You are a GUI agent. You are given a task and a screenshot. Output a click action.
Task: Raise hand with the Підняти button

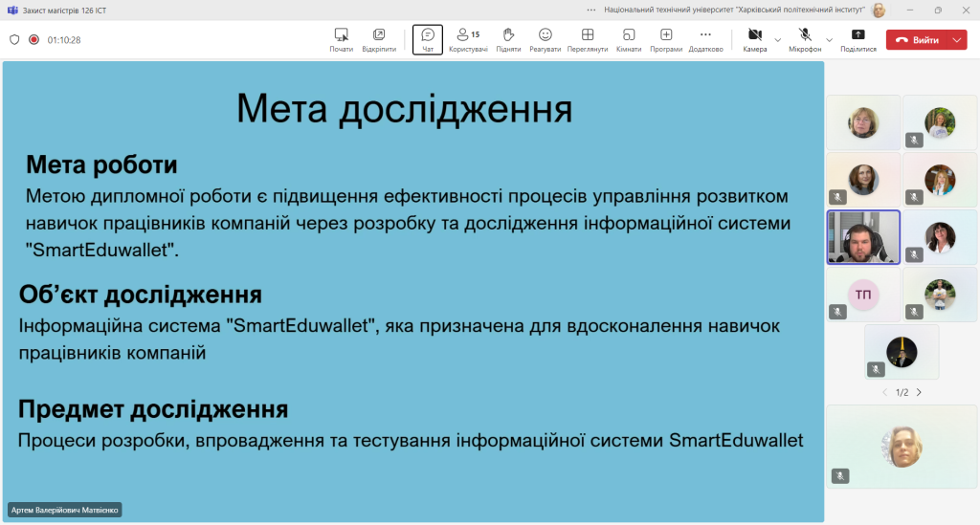pos(508,40)
